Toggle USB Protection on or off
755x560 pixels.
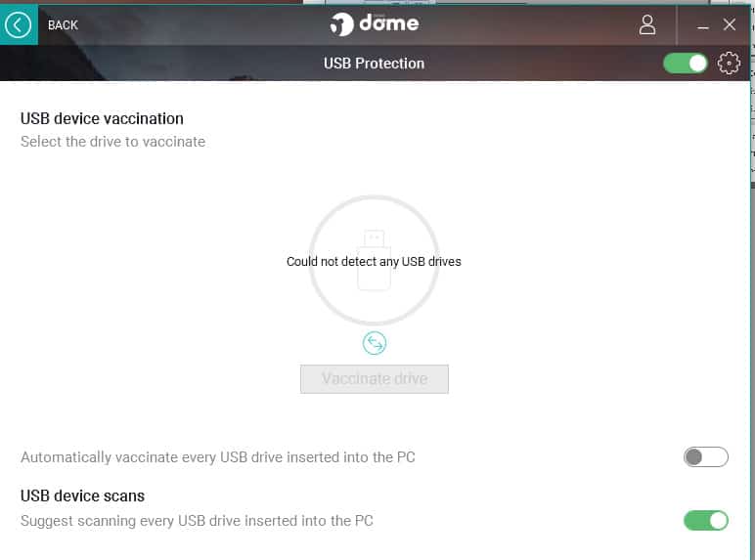(x=685, y=63)
